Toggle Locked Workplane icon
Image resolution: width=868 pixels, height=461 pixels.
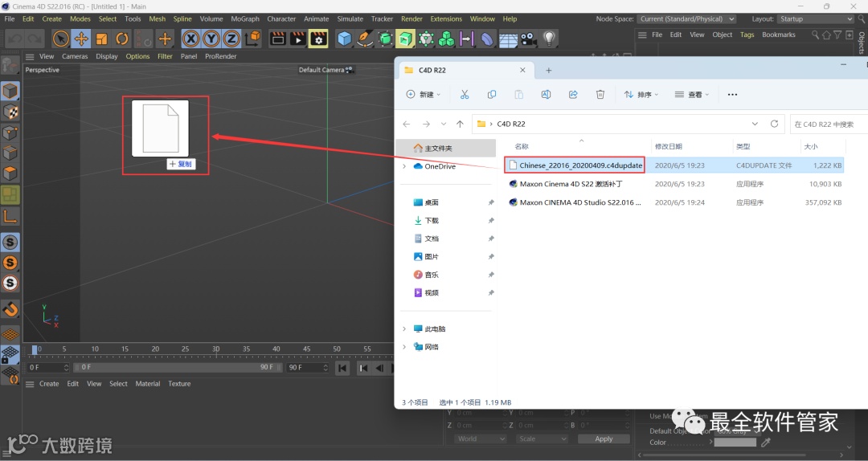point(10,355)
